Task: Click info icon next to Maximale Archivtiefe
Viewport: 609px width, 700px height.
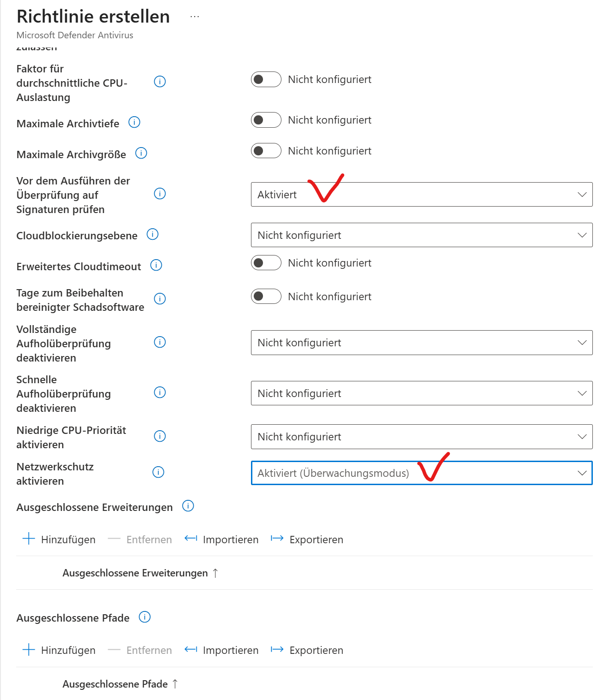Action: 134,122
